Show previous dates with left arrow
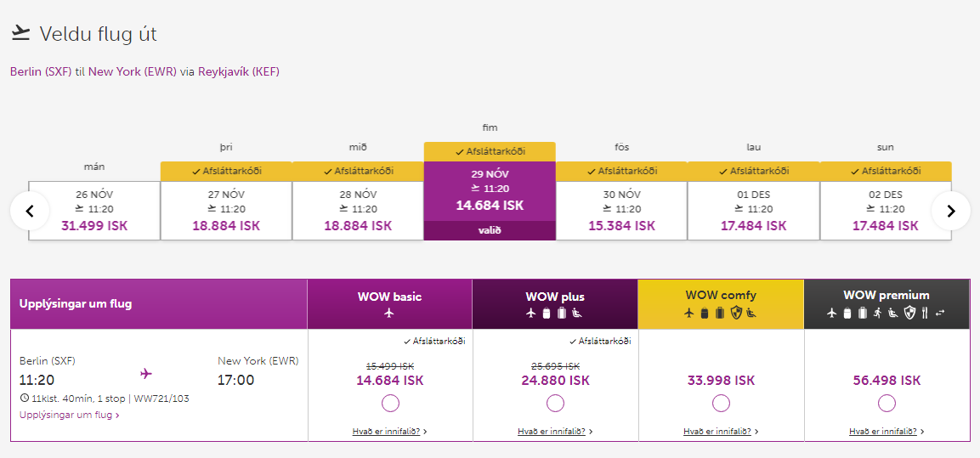980x458 pixels. pos(30,211)
